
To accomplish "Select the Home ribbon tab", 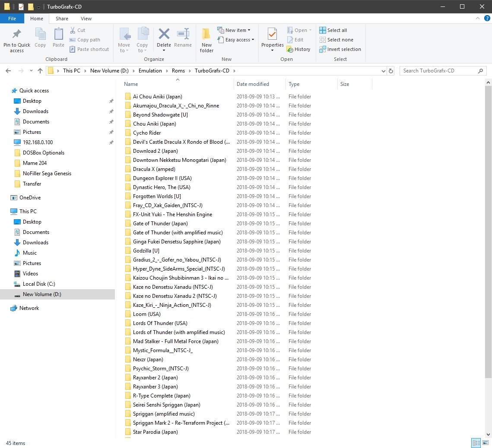I will [37, 19].
